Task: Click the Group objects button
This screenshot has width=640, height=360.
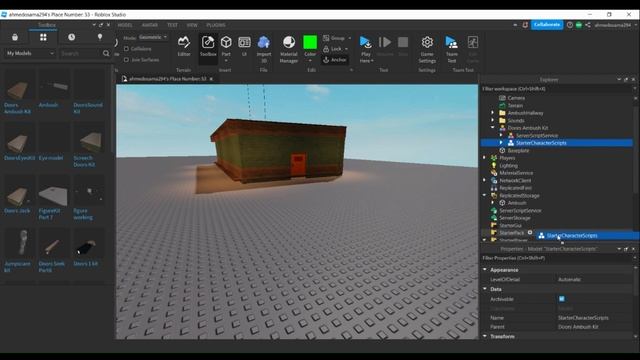Action: pyautogui.click(x=334, y=38)
